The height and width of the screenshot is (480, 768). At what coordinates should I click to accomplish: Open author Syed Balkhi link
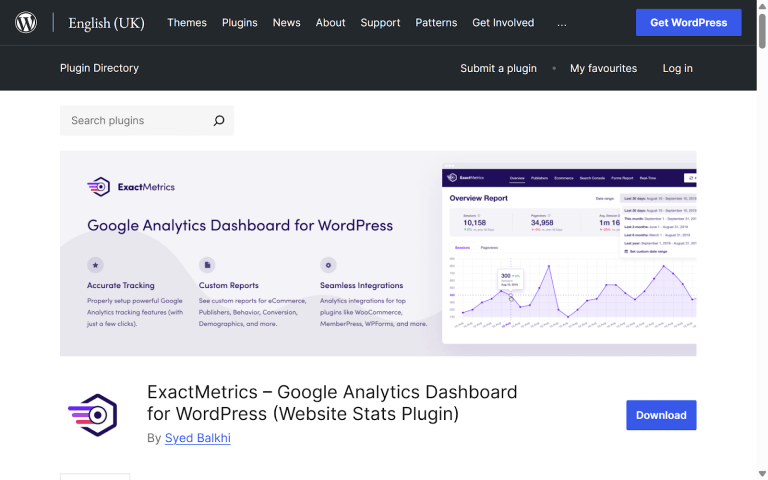click(197, 438)
